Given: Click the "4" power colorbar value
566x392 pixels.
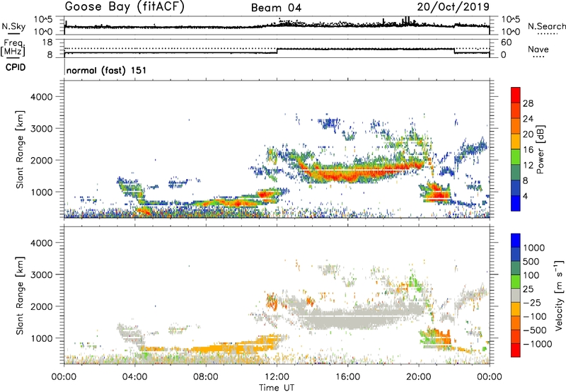Looking at the screenshot, I should (526, 197).
